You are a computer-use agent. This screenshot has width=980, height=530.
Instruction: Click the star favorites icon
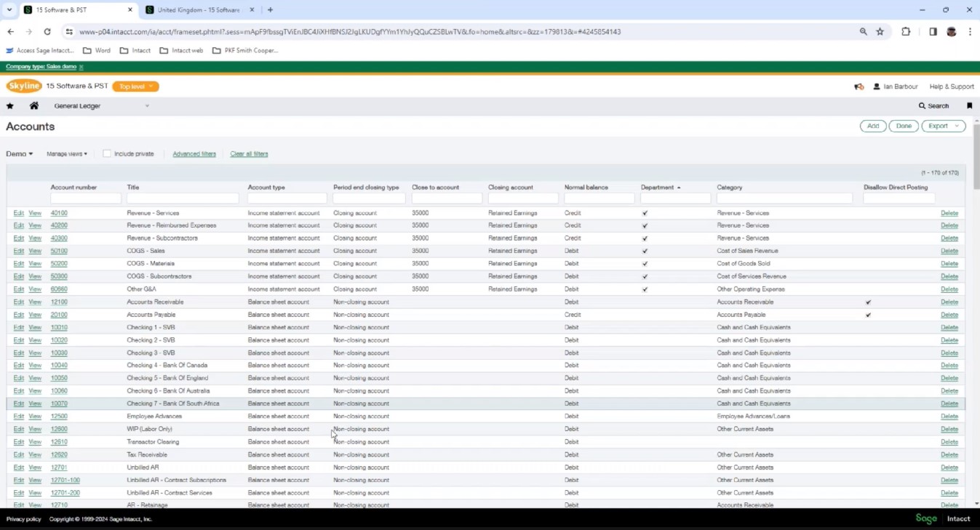click(x=9, y=105)
